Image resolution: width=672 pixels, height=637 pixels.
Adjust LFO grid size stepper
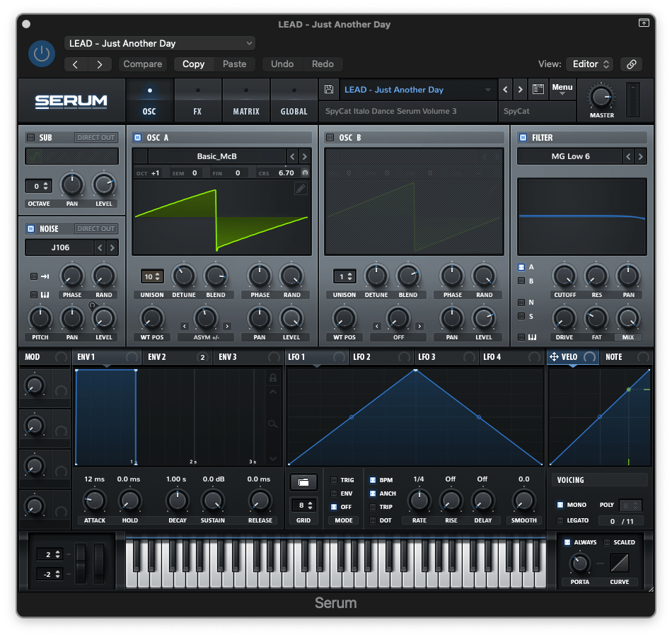[303, 505]
